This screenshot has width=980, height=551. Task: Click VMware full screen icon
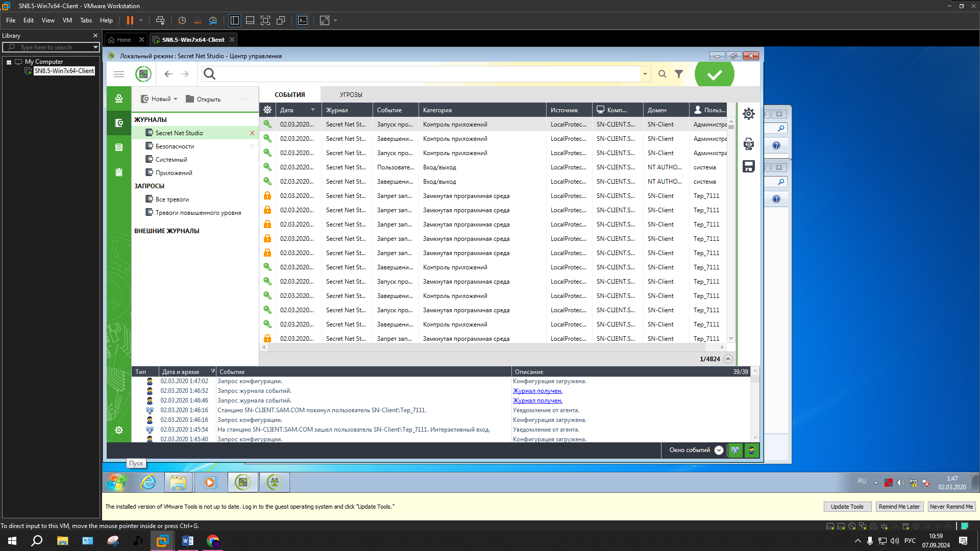click(x=265, y=20)
